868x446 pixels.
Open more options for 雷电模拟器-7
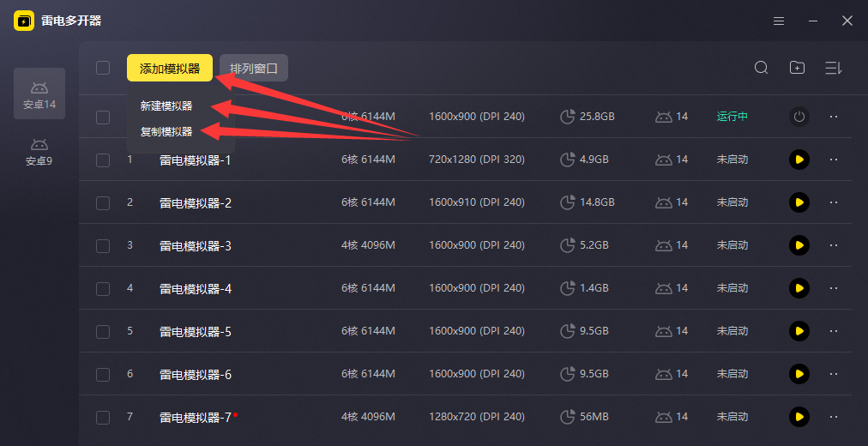click(x=834, y=417)
